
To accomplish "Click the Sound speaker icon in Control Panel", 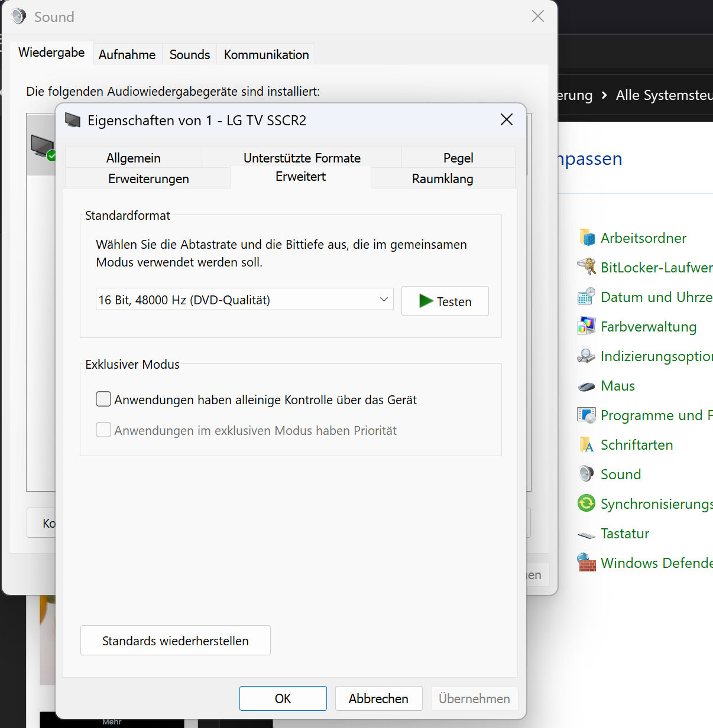I will pyautogui.click(x=586, y=474).
